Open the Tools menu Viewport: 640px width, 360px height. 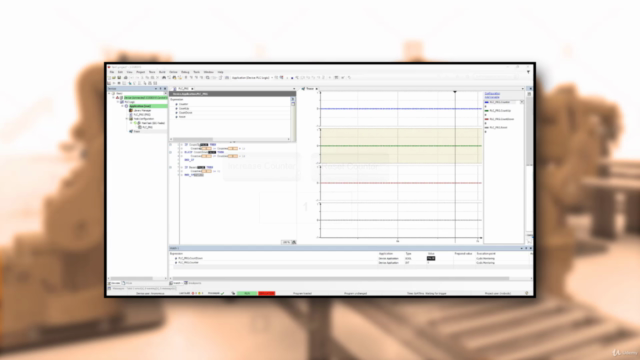coord(197,72)
